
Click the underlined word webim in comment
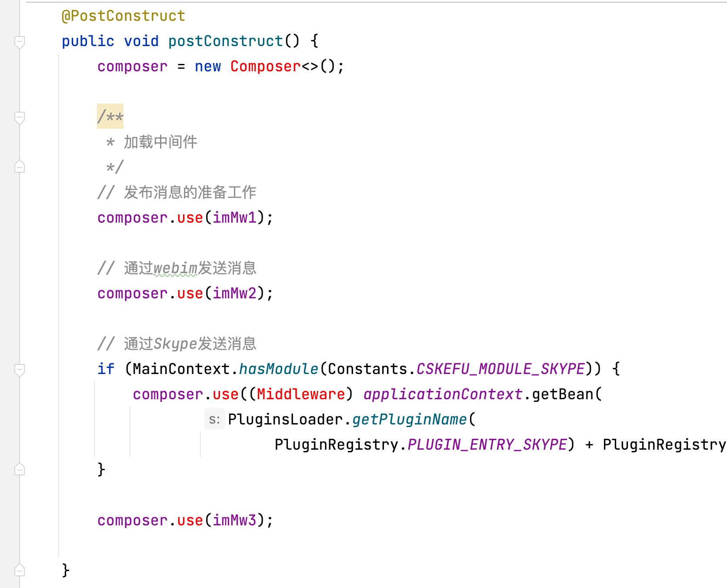click(175, 268)
